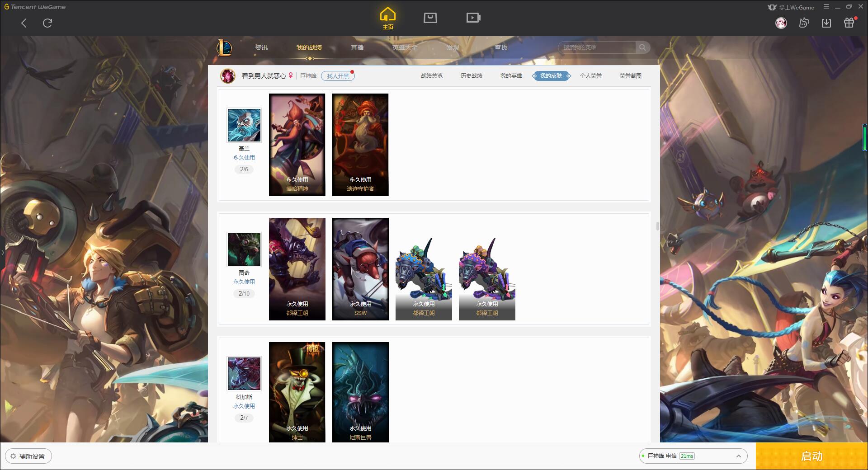Image resolution: width=868 pixels, height=470 pixels.
Task: Open the 历史战绩 sub-tab
Action: click(x=472, y=76)
